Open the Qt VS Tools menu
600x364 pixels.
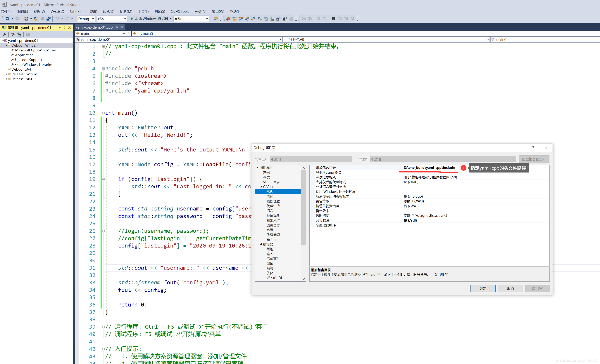[180, 11]
